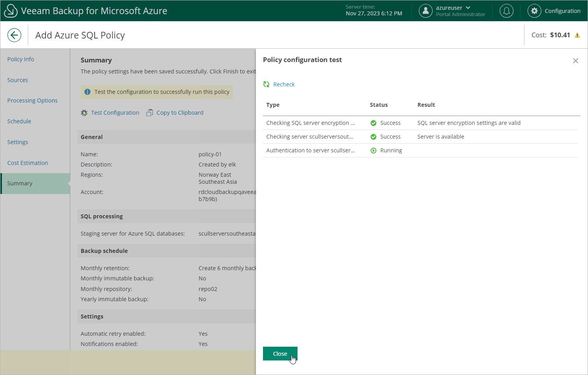588x375 pixels.
Task: Click the Type column header
Action: (273, 105)
